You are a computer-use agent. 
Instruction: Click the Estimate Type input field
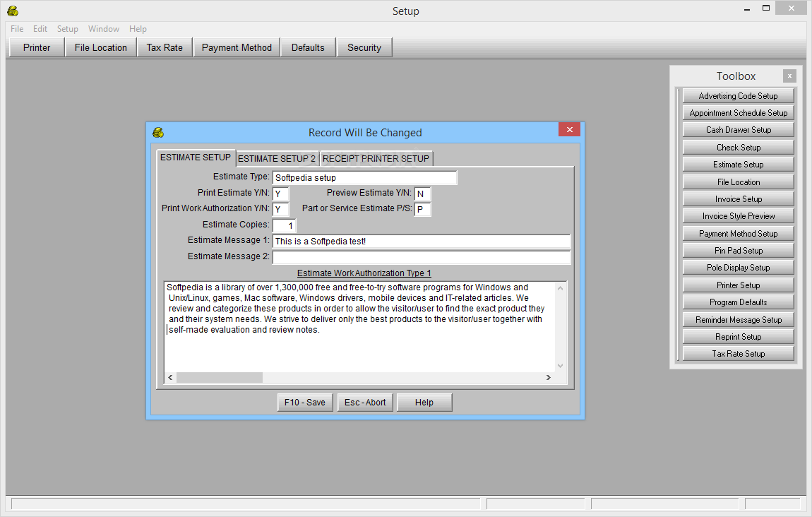pyautogui.click(x=364, y=178)
